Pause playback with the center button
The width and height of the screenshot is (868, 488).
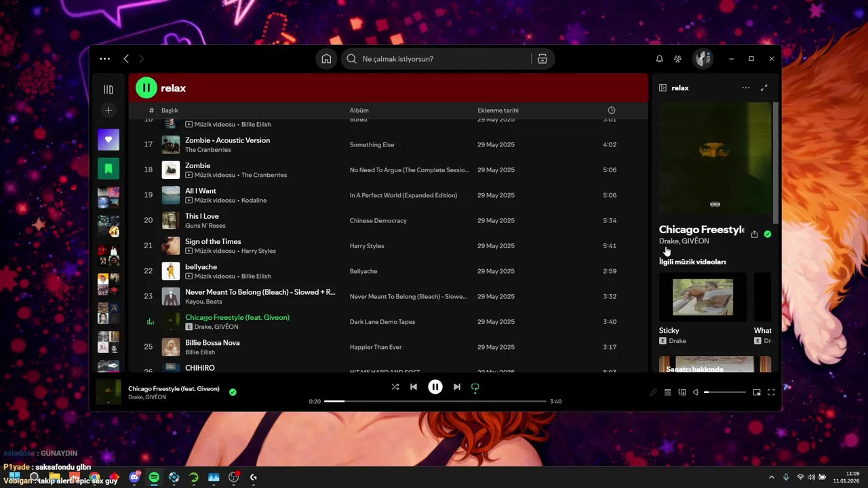[x=435, y=387]
